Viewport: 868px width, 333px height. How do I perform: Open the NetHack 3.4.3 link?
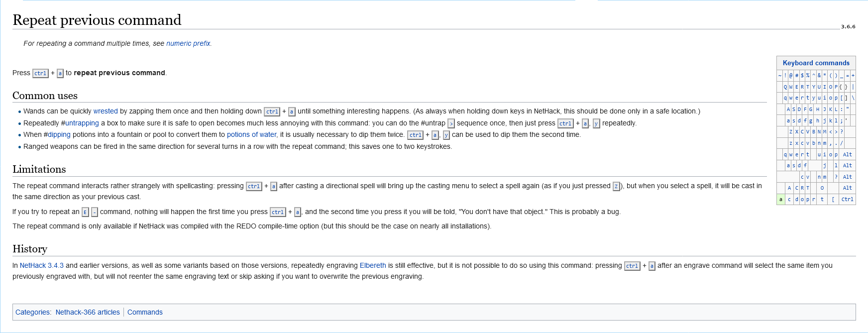point(42,265)
